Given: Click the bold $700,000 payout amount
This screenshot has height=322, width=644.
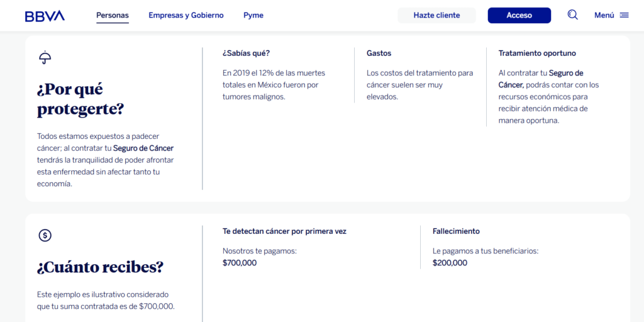Looking at the screenshot, I should tap(240, 263).
